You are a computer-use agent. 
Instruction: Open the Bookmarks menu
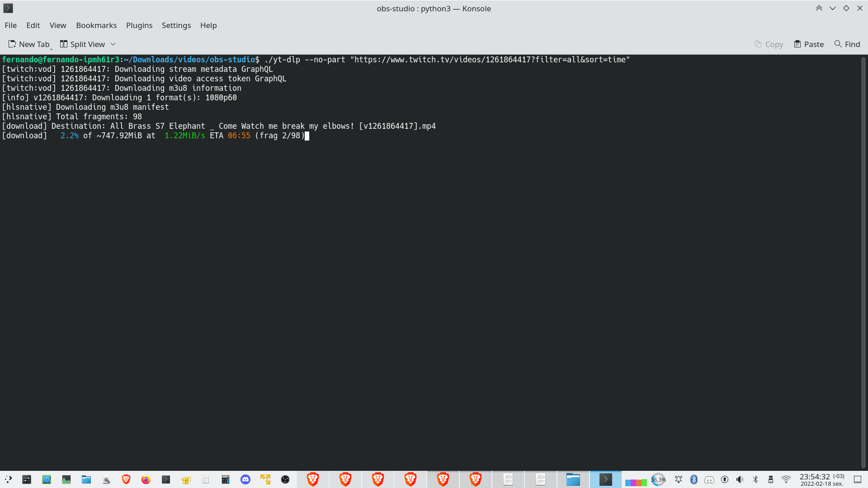(x=96, y=25)
